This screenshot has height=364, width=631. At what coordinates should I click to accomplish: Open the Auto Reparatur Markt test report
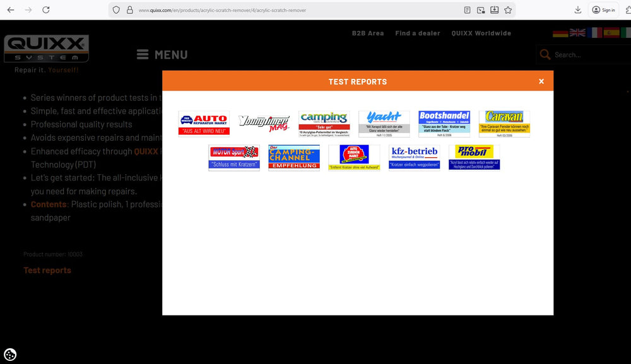(x=204, y=124)
